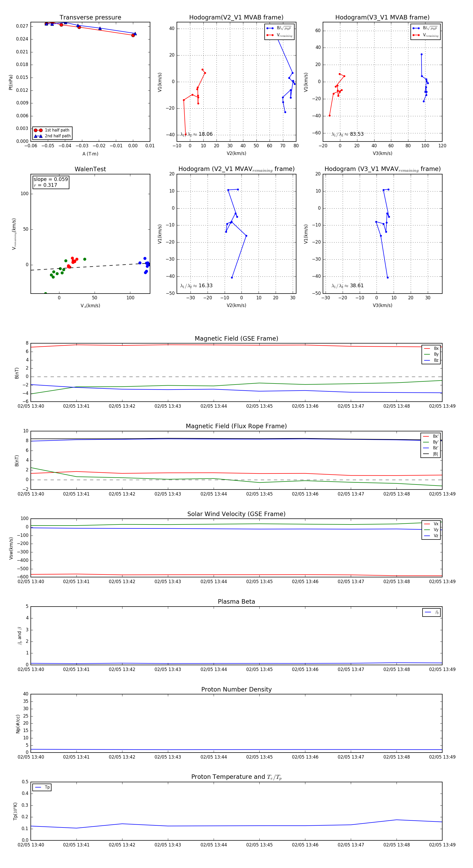This screenshot has height=868, width=473.
Task: Click the Vx legend entry in solar wind plot
Action: (431, 524)
